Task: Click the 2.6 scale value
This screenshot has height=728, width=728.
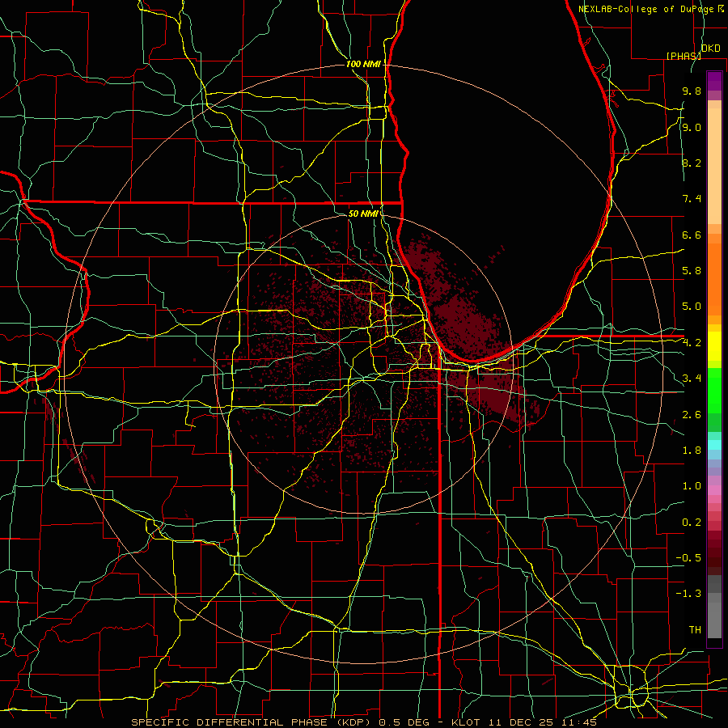Action: (692, 415)
